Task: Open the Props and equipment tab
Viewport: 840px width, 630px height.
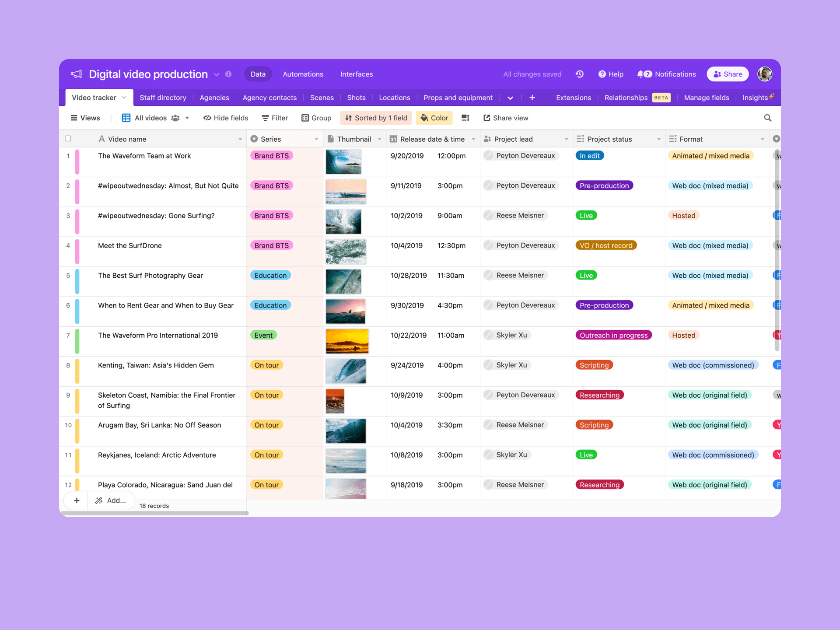Action: coord(458,98)
